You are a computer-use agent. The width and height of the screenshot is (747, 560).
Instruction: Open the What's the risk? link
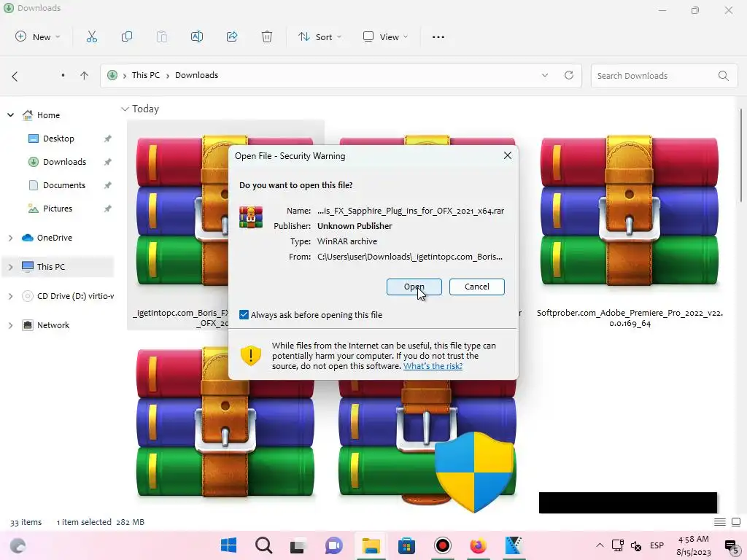433,366
